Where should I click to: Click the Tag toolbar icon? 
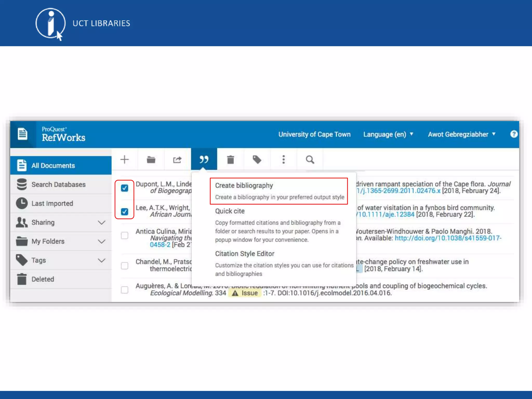click(x=257, y=159)
